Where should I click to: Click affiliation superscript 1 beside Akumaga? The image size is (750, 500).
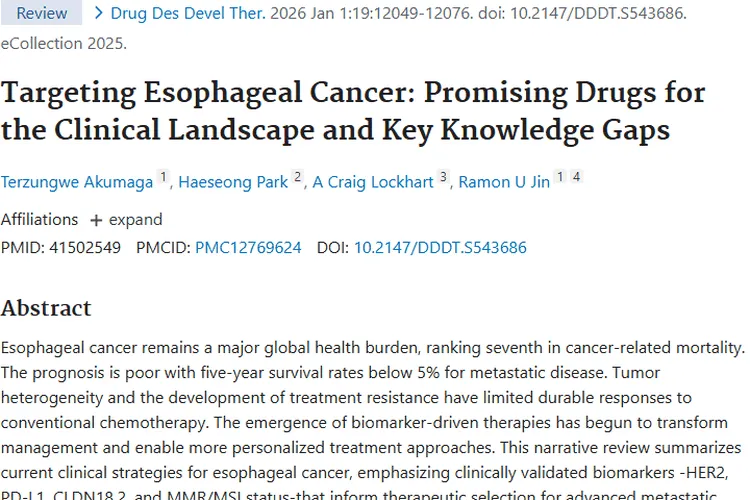(164, 178)
